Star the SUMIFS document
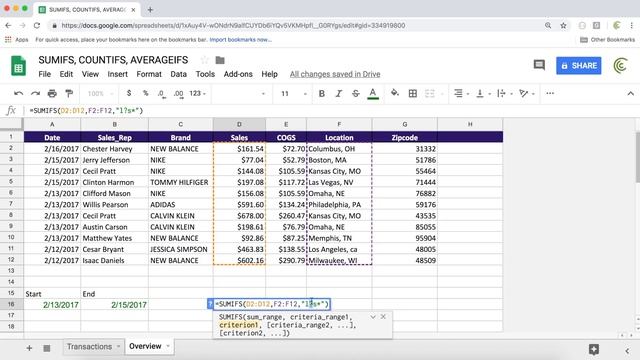 (204, 60)
